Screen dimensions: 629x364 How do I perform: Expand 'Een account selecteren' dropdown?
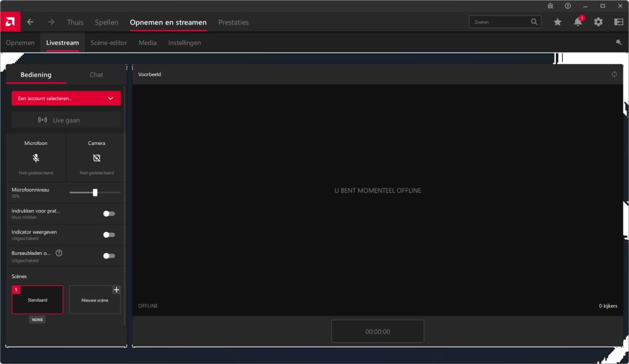66,98
